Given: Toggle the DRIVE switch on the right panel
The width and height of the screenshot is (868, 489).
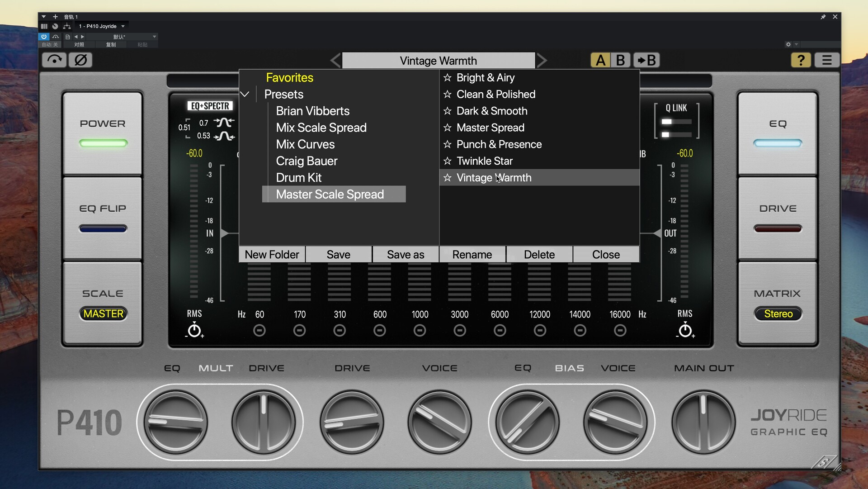Looking at the screenshot, I should point(778,218).
